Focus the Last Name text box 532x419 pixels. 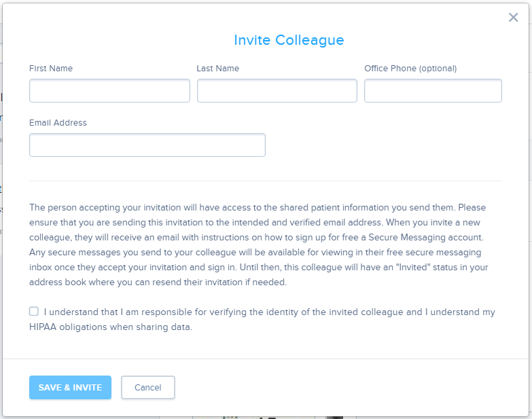[x=277, y=90]
